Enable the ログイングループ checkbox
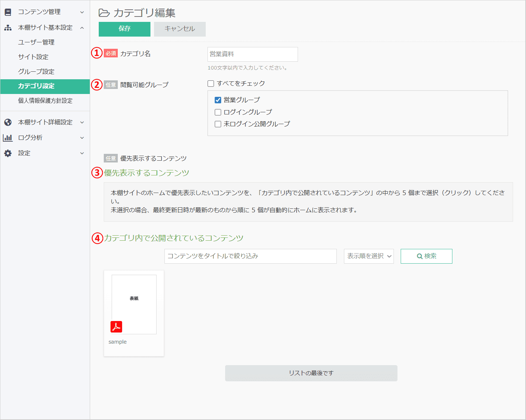The width and height of the screenshot is (526, 420). (218, 112)
